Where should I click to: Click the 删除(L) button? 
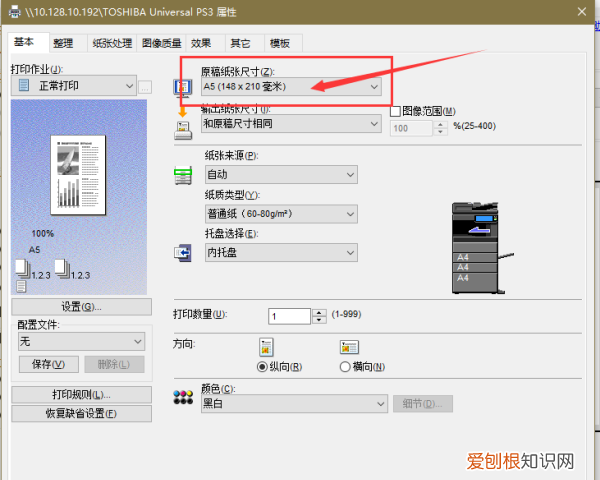click(114, 364)
